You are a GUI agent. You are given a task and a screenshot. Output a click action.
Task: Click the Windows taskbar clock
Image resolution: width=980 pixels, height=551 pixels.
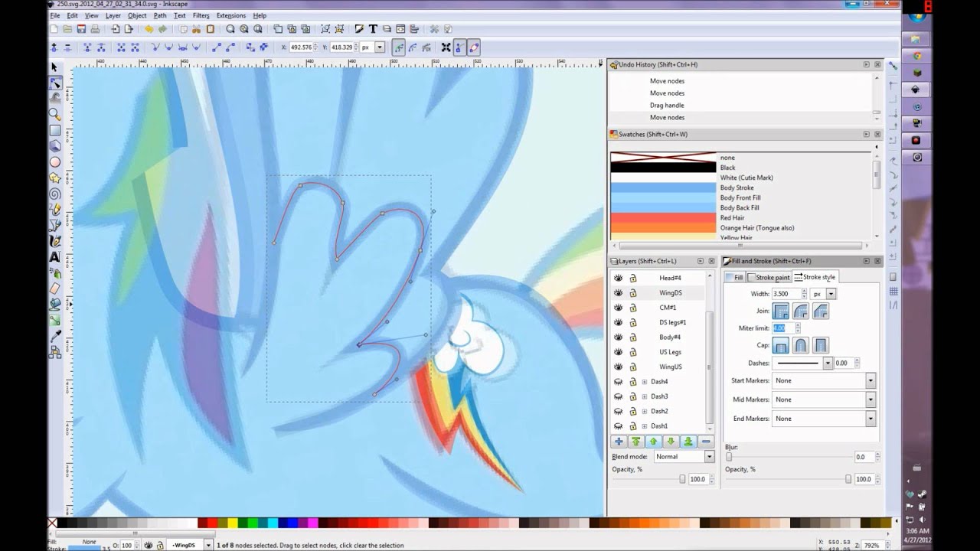[916, 535]
